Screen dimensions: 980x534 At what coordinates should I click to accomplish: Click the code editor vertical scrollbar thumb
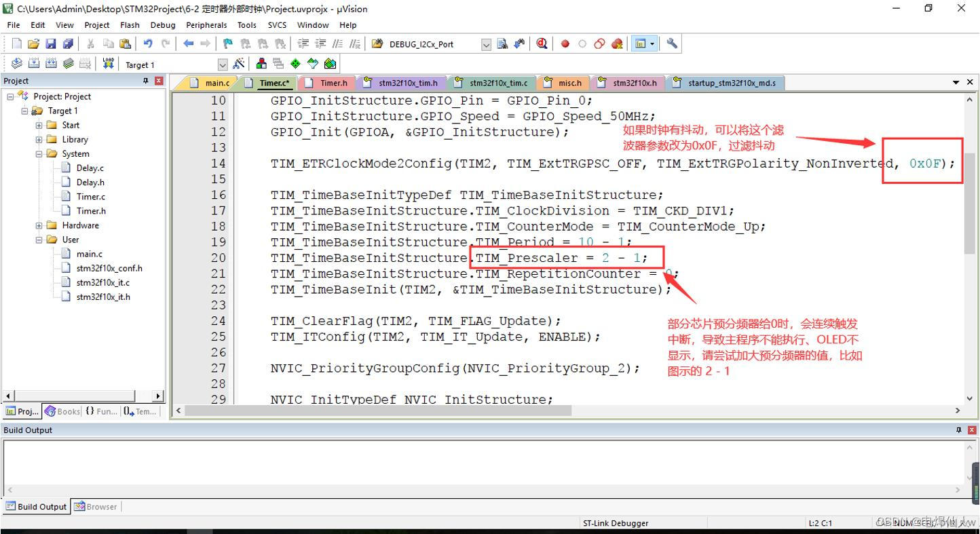[x=970, y=202]
